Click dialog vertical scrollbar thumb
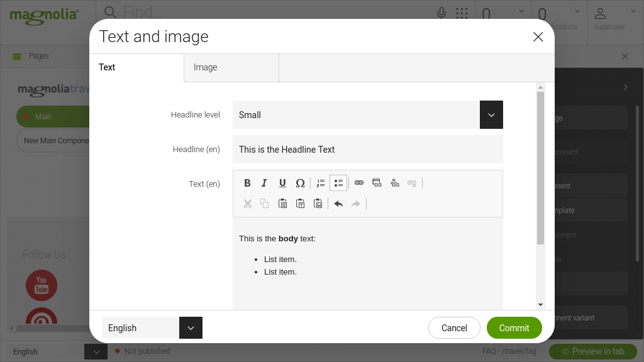The width and height of the screenshot is (644, 362). pyautogui.click(x=540, y=168)
